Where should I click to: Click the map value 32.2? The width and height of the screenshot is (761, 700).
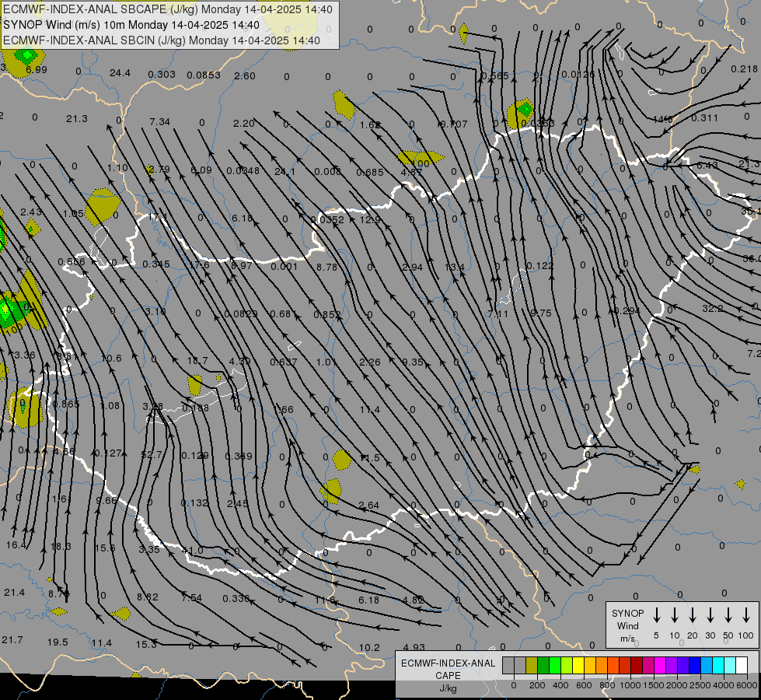(713, 309)
